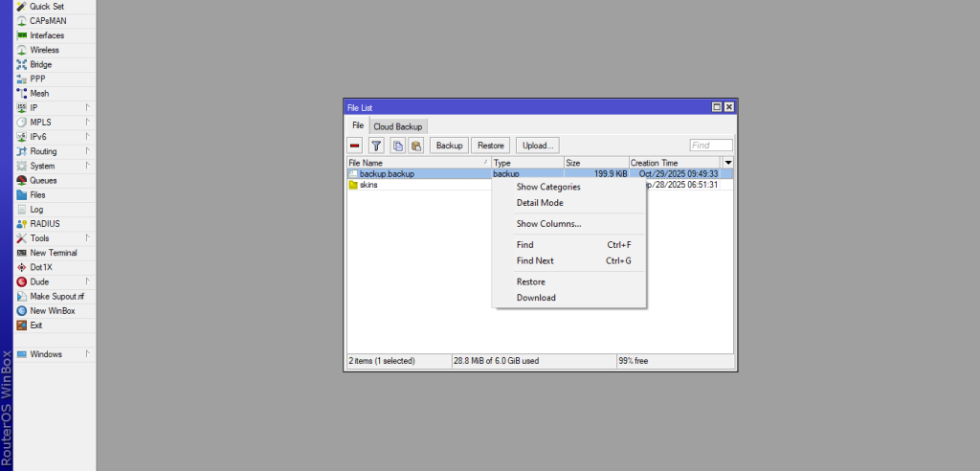Open Queues in the sidebar
The width and height of the screenshot is (980, 471).
43,180
